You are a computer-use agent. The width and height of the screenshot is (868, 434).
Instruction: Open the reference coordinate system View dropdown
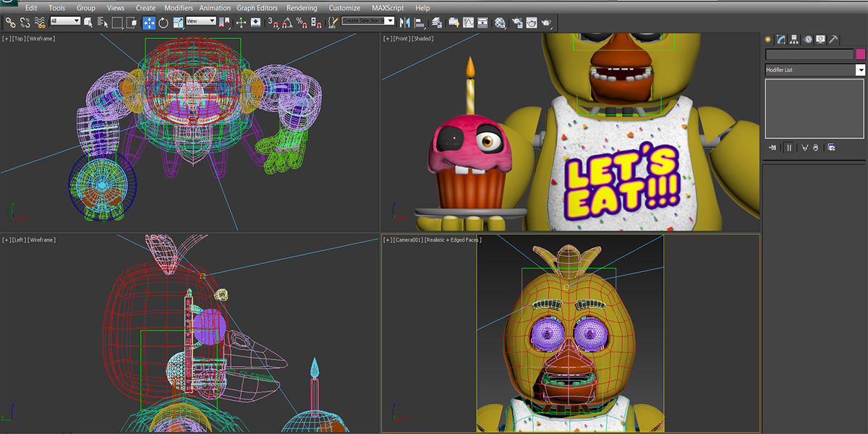pos(201,21)
